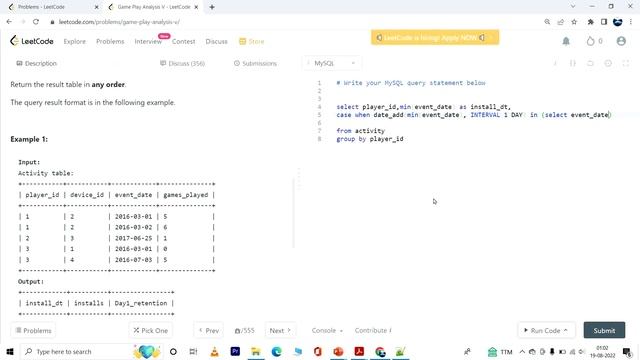Open Adobe Acrobat from taskbar
This screenshot has width=640, height=360.
[x=359, y=351]
